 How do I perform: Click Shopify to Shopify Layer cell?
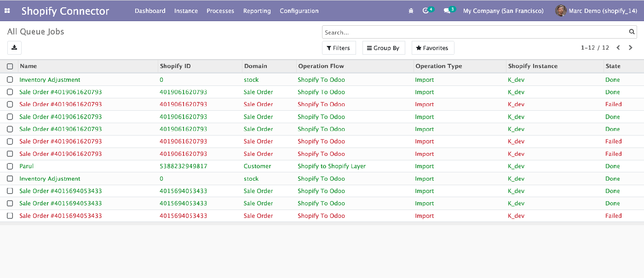click(332, 166)
